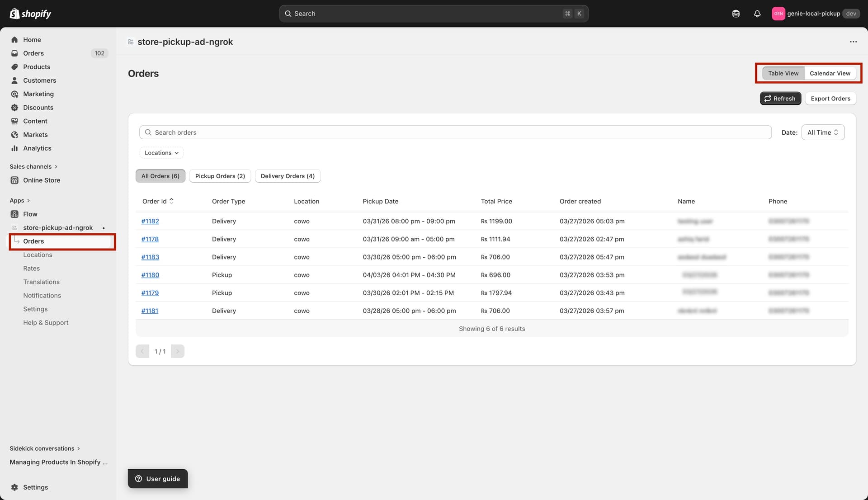Switch to Calendar View

[830, 73]
